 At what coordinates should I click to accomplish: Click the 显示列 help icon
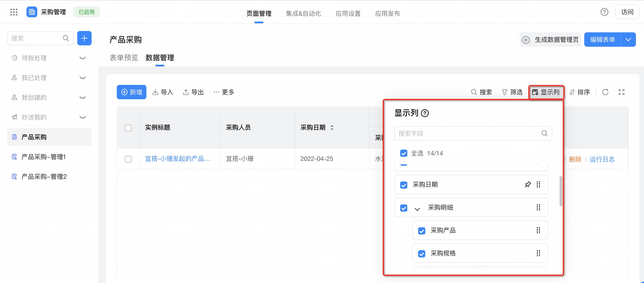point(424,113)
